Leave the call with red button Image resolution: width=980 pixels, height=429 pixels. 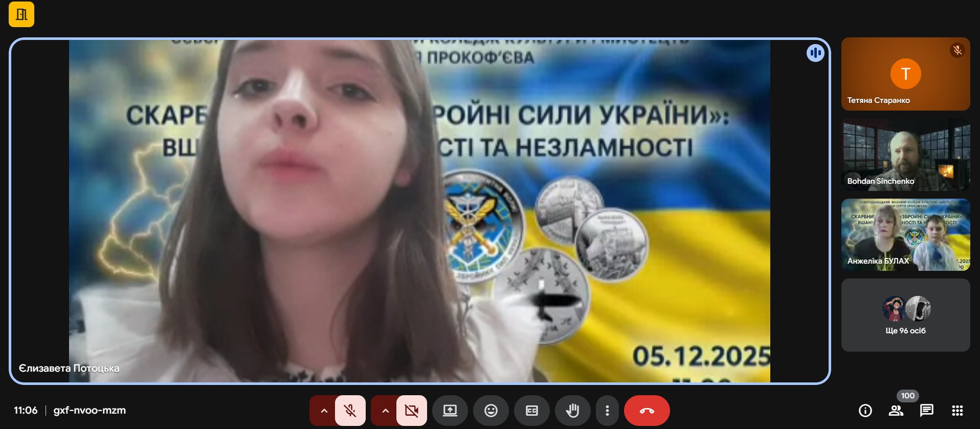(x=647, y=411)
